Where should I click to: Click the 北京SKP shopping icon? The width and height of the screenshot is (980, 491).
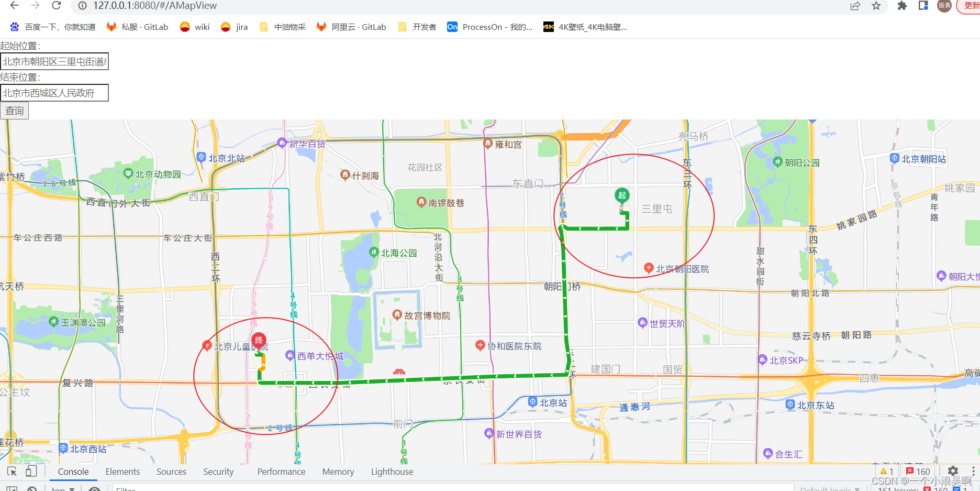coord(763,359)
